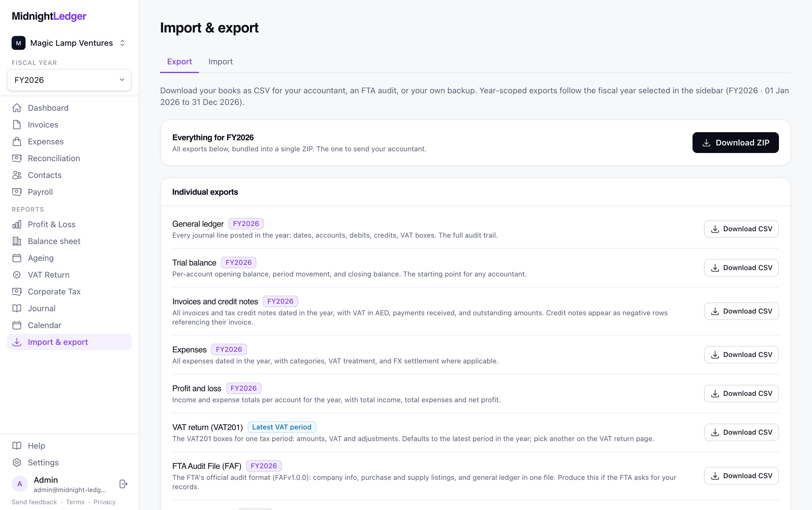Open the Expenses bag icon
The height and width of the screenshot is (510, 812).
click(x=17, y=141)
